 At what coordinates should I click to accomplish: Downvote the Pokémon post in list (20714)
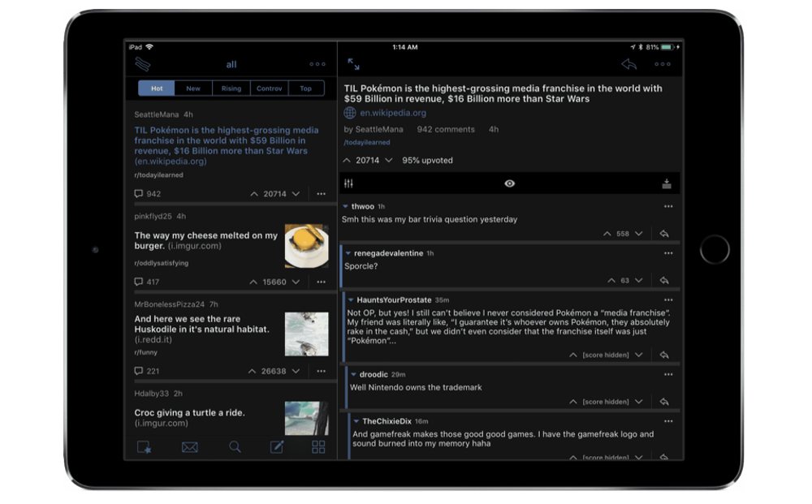tap(296, 193)
